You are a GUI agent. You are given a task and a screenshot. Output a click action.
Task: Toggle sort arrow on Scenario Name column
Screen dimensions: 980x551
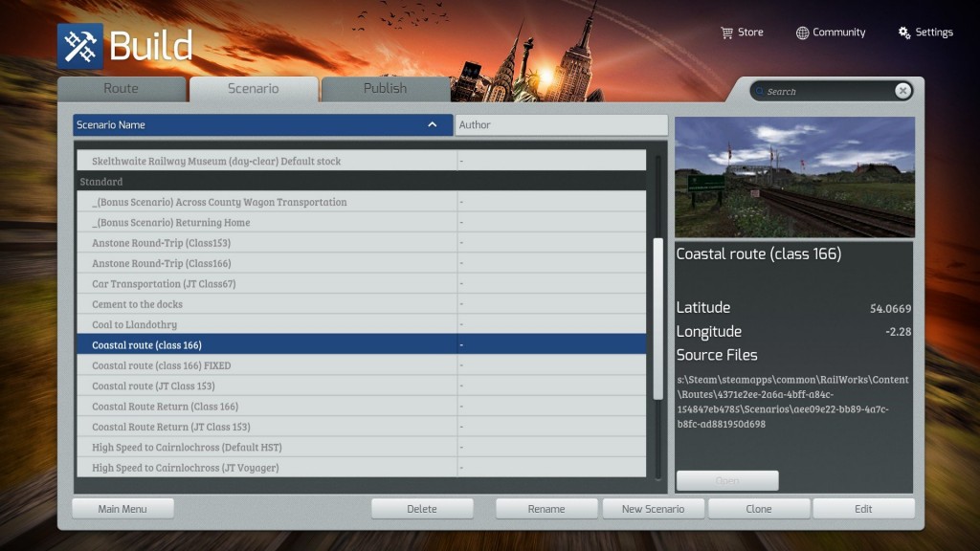tap(433, 125)
